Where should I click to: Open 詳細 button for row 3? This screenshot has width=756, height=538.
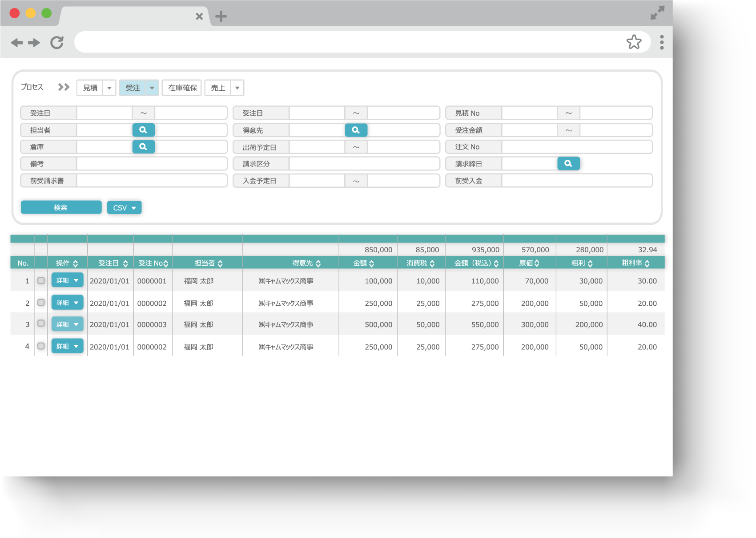tap(63, 324)
